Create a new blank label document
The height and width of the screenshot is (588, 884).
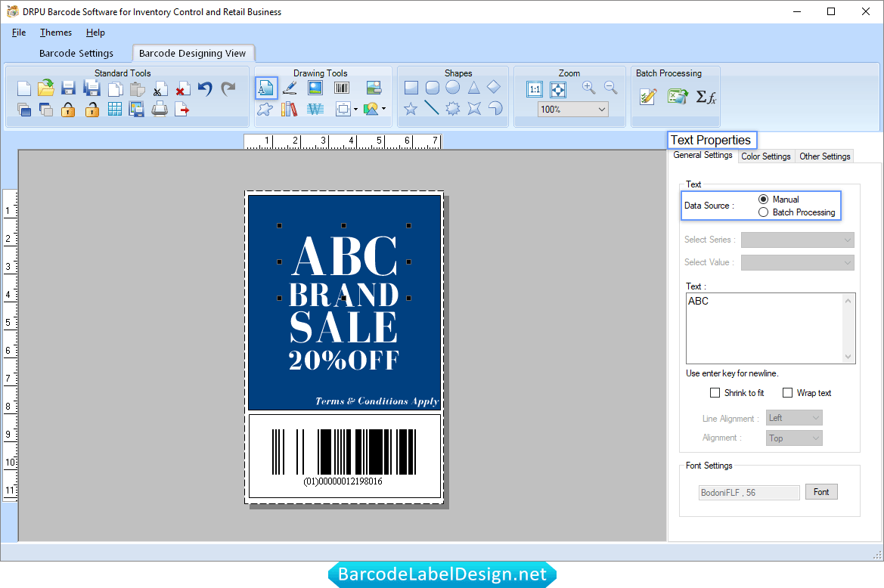pyautogui.click(x=23, y=88)
